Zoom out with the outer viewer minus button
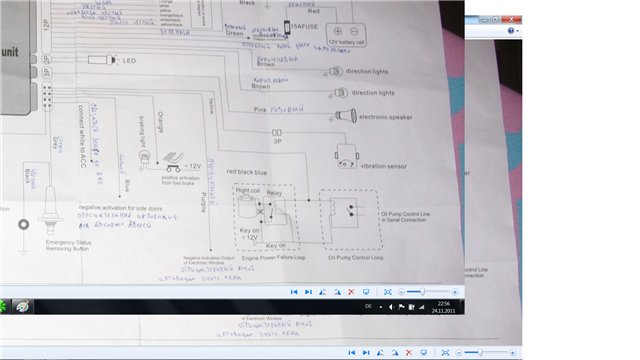The image size is (640, 360). (459, 353)
